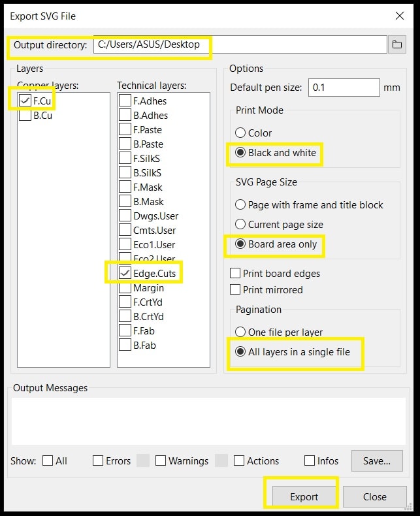Enable Print board edges checkbox
420x516 pixels.
(x=236, y=273)
